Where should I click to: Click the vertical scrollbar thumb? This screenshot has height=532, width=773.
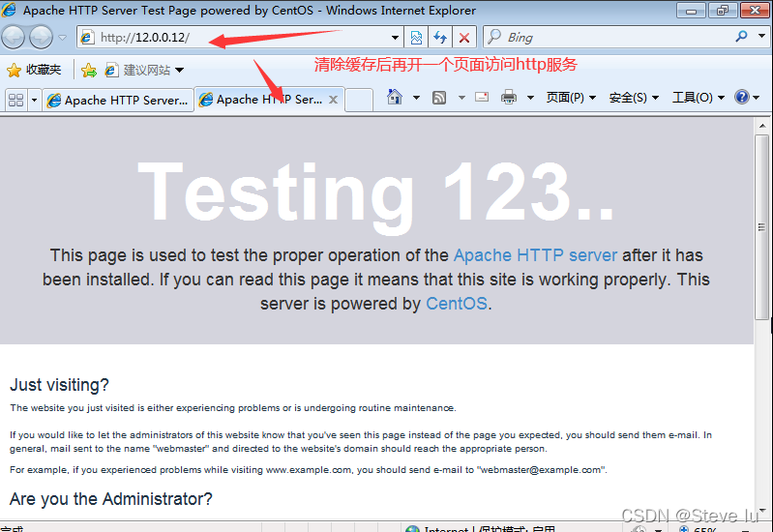tap(762, 226)
